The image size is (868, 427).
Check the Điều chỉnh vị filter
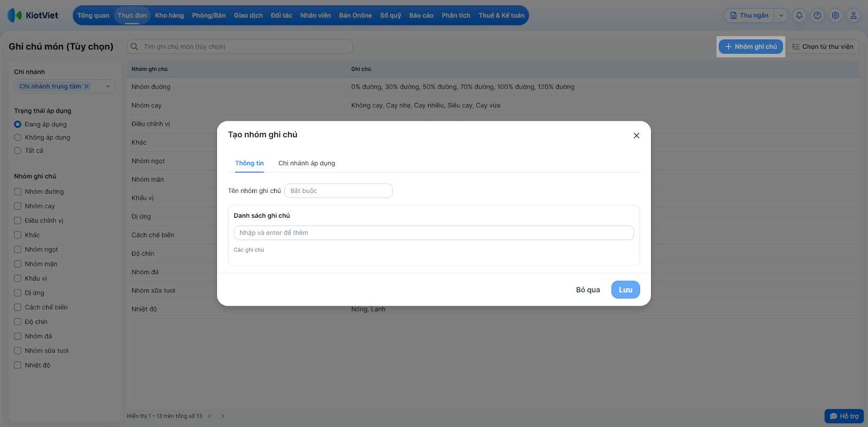18,221
